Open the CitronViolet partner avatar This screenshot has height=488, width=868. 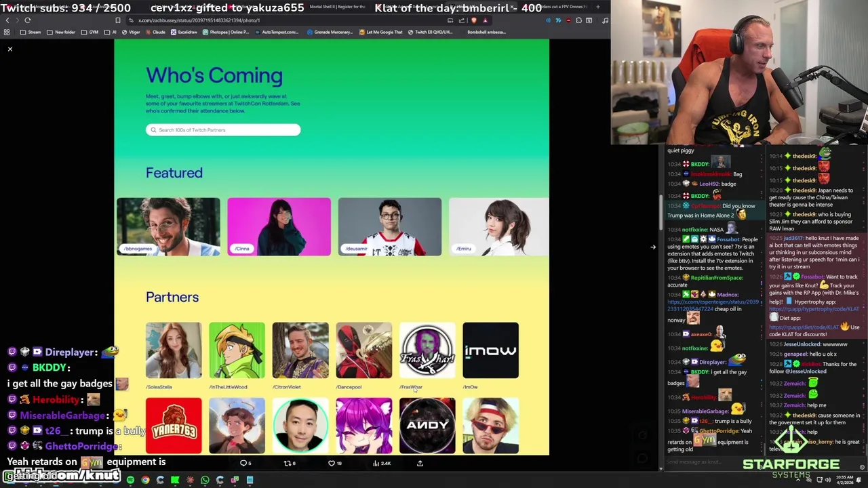[300, 350]
